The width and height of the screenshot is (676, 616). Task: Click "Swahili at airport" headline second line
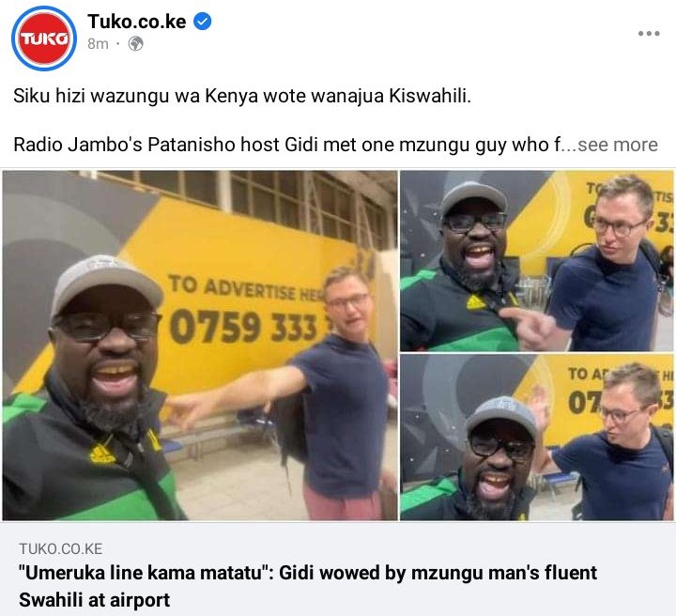click(x=95, y=600)
